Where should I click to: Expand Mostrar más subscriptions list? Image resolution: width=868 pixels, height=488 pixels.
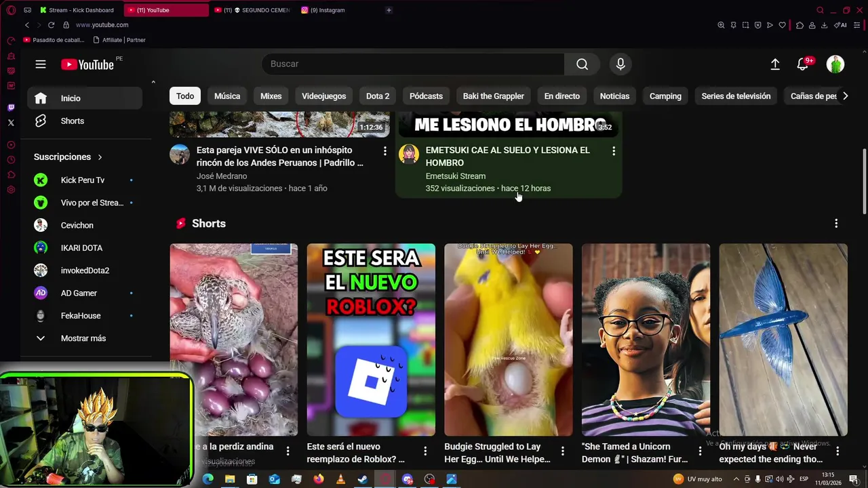tap(85, 338)
